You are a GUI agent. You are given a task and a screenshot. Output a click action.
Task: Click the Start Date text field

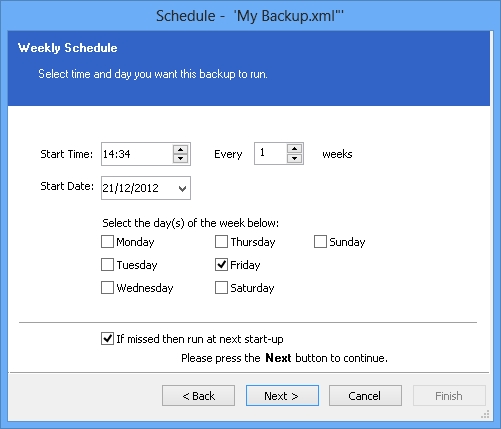[138, 188]
